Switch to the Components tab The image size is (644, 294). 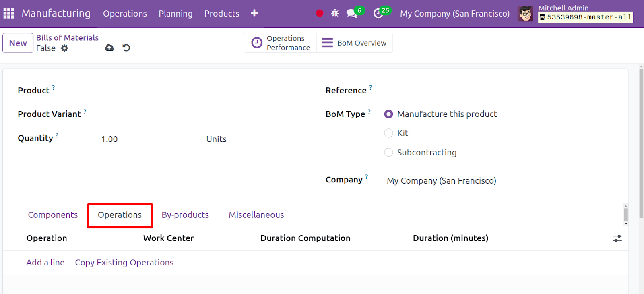click(53, 215)
